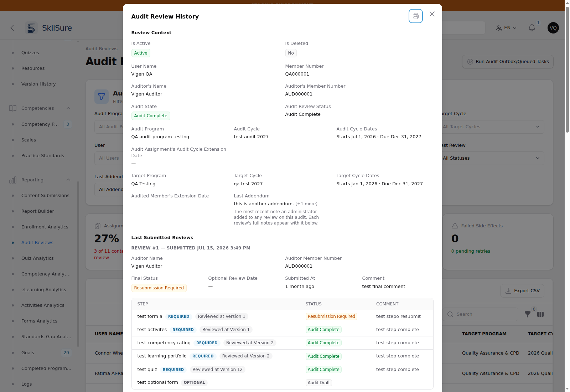Select Audit Reviews in sidebar
The width and height of the screenshot is (570, 392).
[x=37, y=243]
